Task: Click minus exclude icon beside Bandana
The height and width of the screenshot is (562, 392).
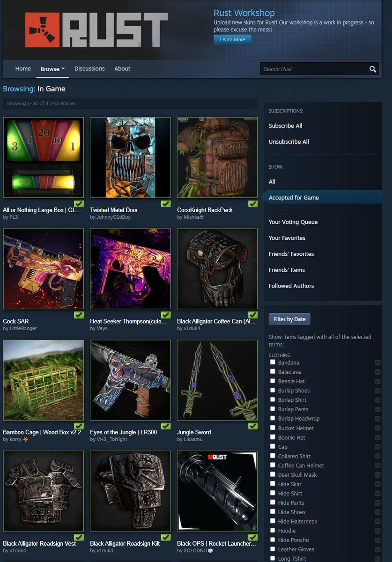Action: tap(377, 363)
